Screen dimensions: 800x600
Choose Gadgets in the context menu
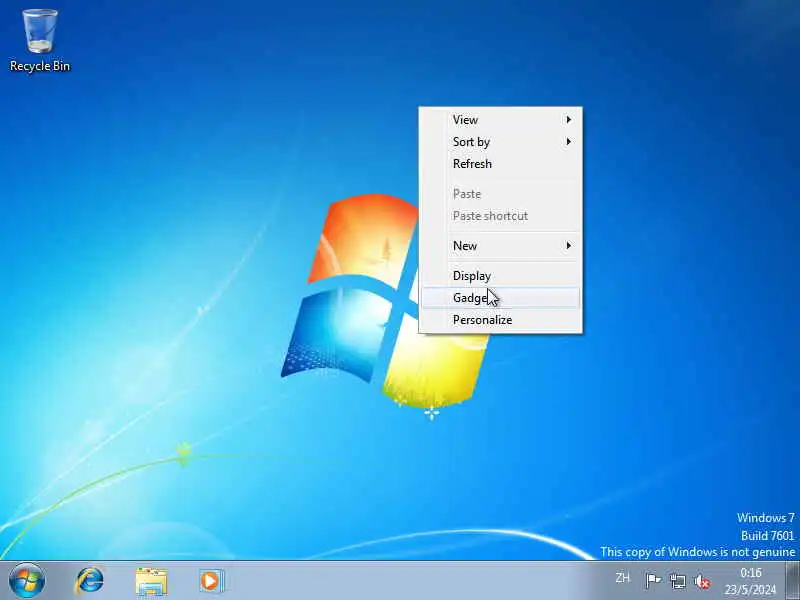501,297
